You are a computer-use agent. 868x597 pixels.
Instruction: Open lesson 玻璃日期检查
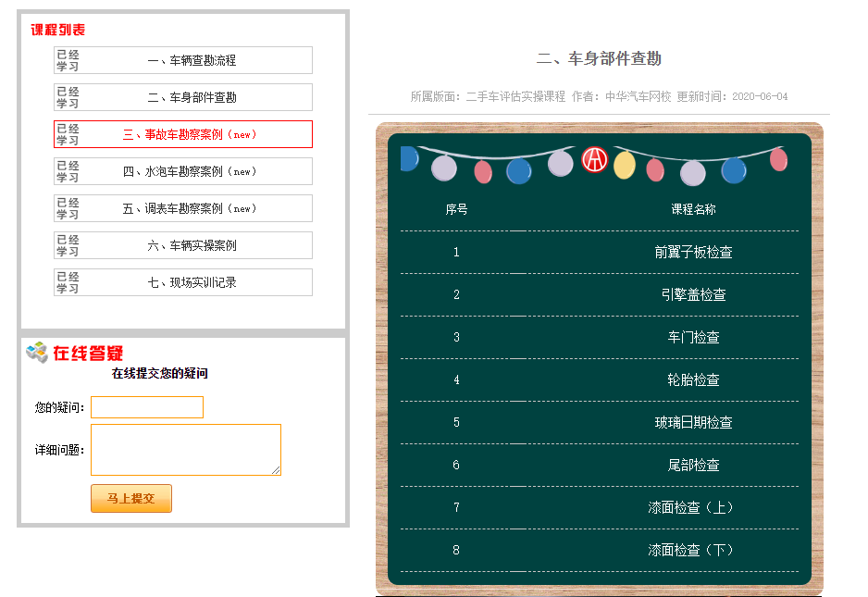[x=693, y=422]
